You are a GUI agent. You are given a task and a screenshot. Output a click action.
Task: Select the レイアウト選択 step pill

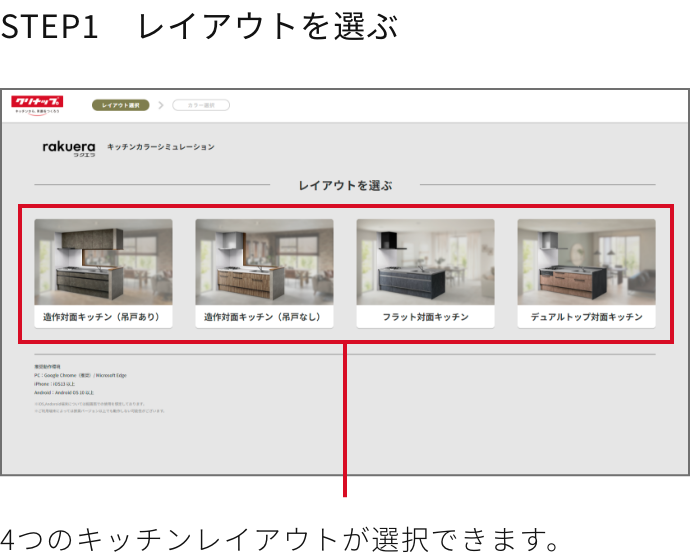click(x=121, y=105)
